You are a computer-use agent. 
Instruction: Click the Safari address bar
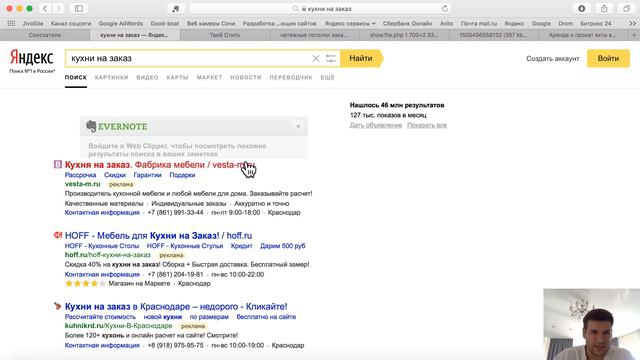point(320,9)
